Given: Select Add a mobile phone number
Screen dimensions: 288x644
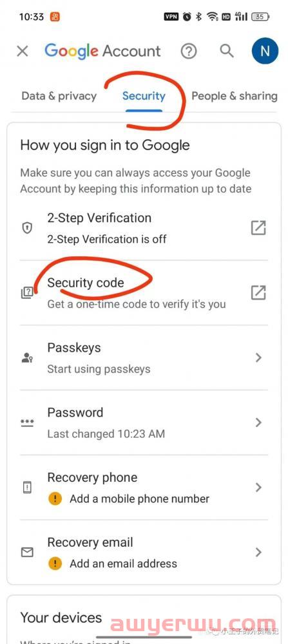Looking at the screenshot, I should (139, 499).
